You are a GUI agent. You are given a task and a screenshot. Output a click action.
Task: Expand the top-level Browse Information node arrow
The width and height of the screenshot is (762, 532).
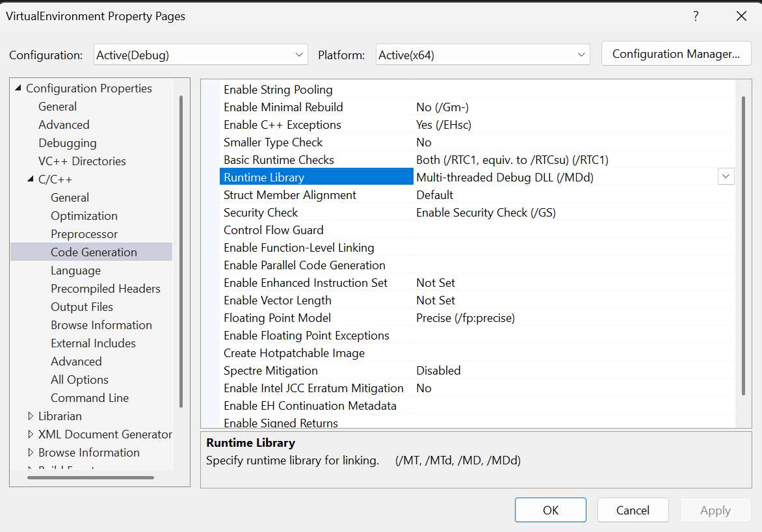31,452
